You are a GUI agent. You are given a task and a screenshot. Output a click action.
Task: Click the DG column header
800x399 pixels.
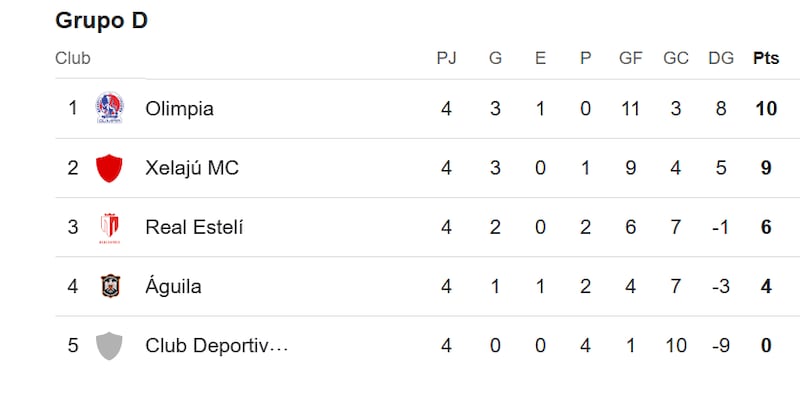pyautogui.click(x=721, y=58)
